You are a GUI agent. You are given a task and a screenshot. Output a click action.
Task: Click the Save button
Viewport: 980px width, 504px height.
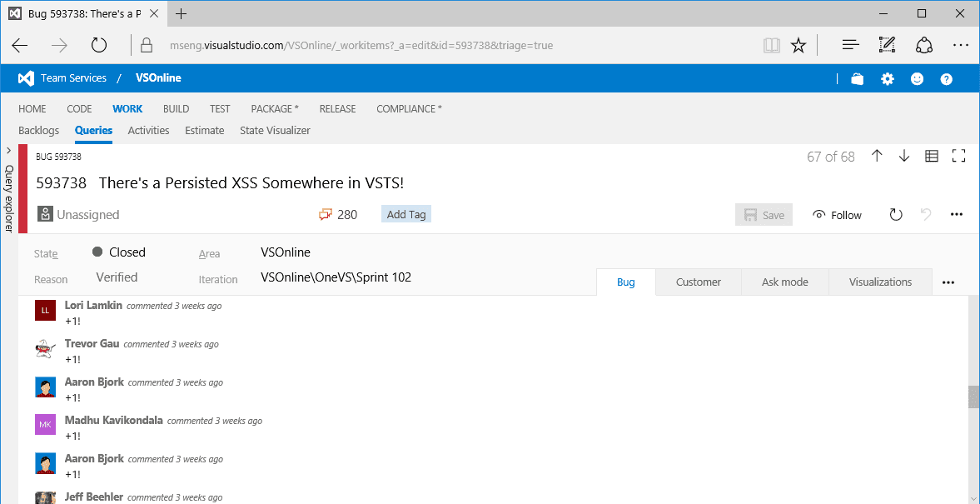coord(764,215)
